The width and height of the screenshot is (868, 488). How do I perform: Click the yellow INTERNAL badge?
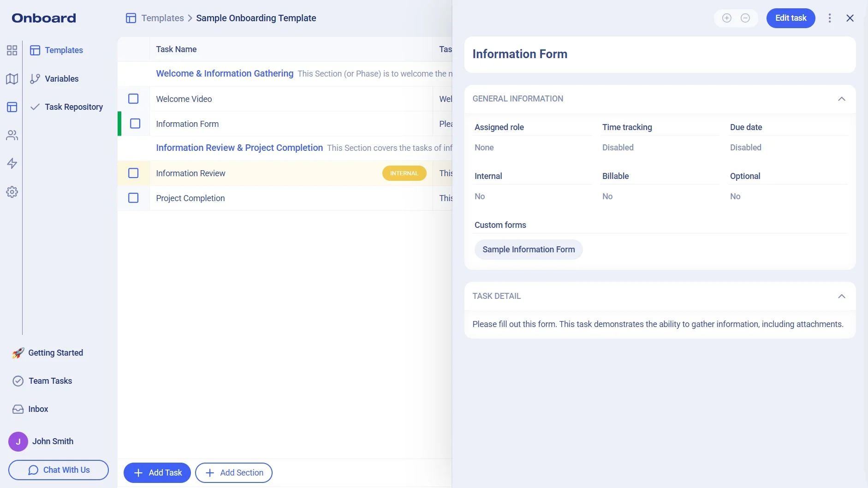coord(404,173)
